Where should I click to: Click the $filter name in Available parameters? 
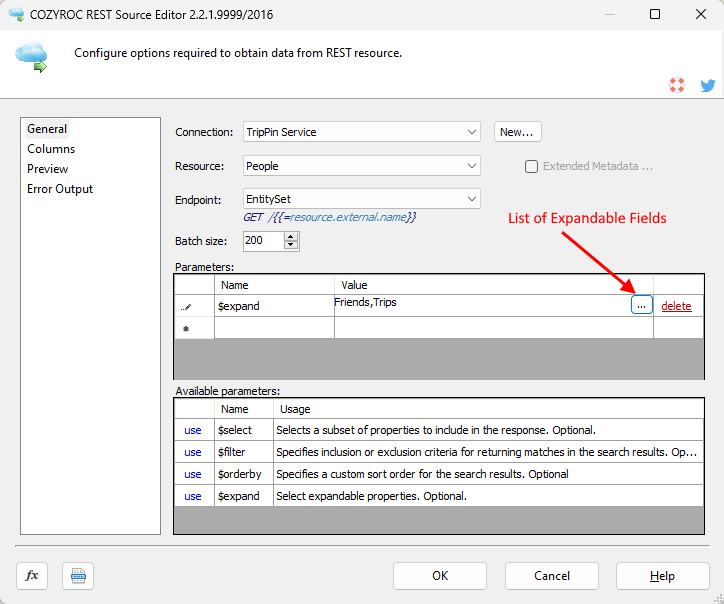[231, 452]
